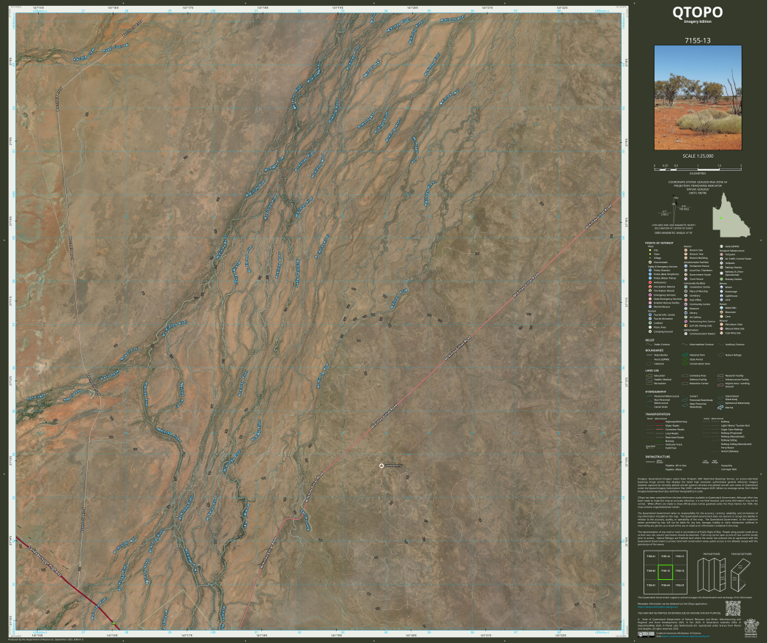Screen dimensions: 768x643
Task: Click the Art Gallery legend icon
Action: (x=686, y=317)
